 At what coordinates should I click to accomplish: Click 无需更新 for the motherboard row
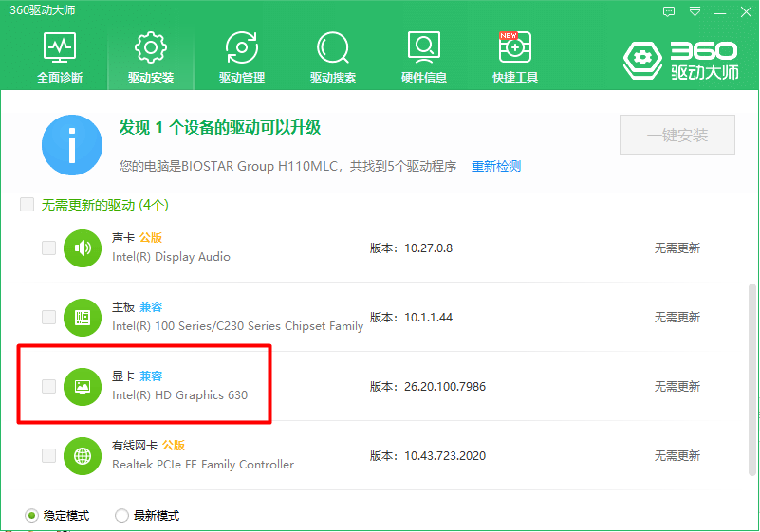click(x=677, y=318)
